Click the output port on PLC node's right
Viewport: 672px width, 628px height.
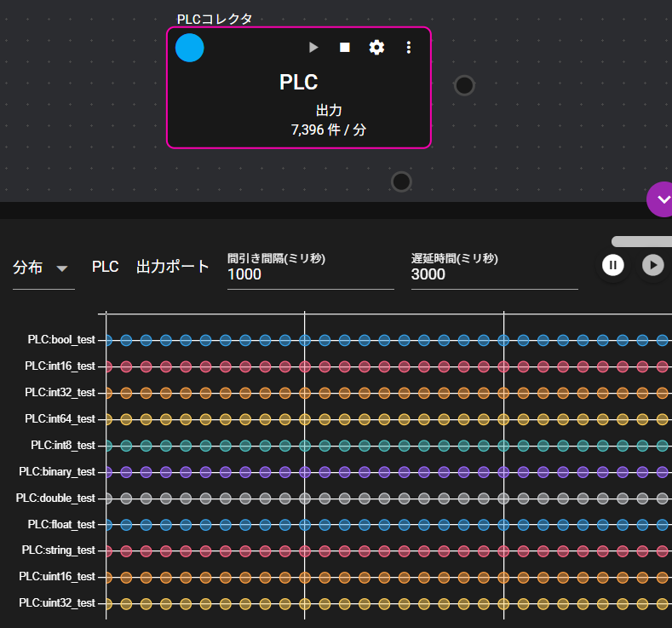click(464, 85)
